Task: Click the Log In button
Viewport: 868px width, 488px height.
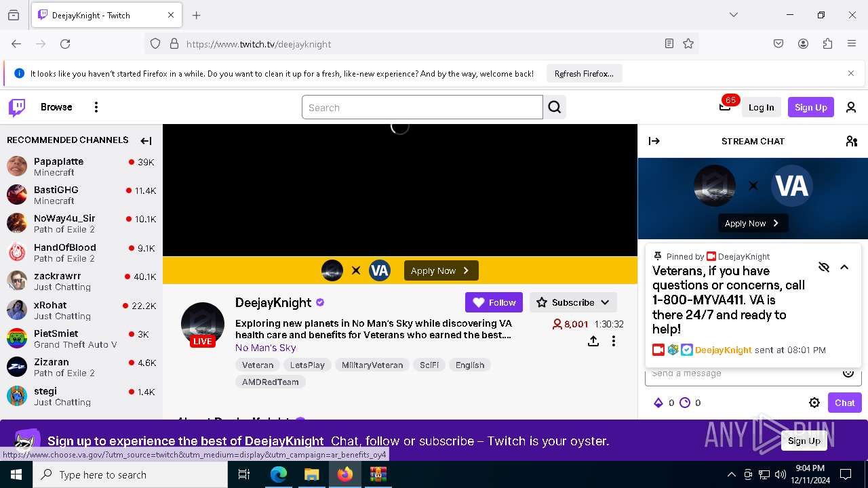Action: (761, 107)
